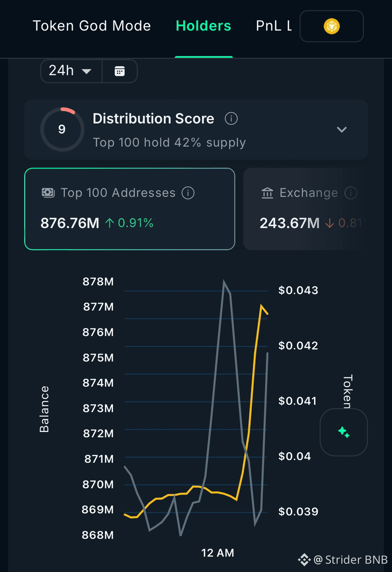Click the Distribution Score info icon
Viewport: 392px width, 572px height.
point(231,118)
